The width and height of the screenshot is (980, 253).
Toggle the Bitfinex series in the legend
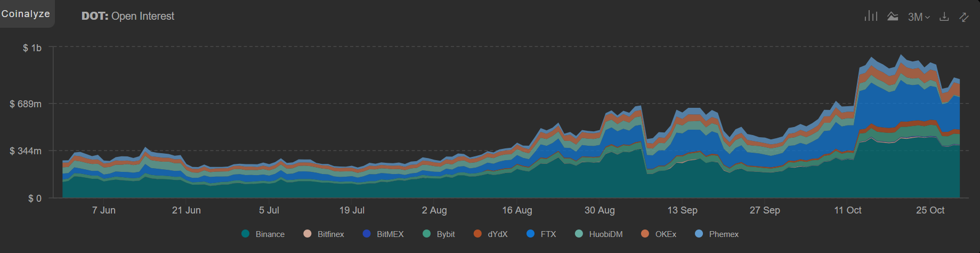(x=323, y=234)
